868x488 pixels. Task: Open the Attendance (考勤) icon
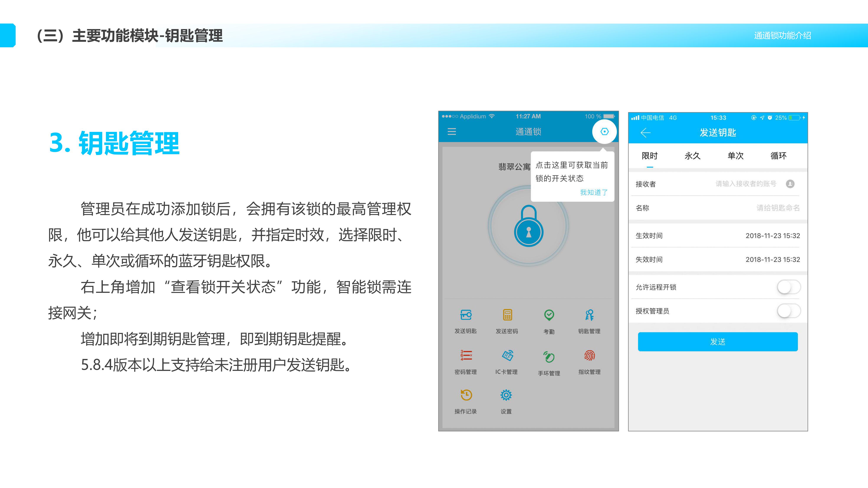[x=549, y=315]
